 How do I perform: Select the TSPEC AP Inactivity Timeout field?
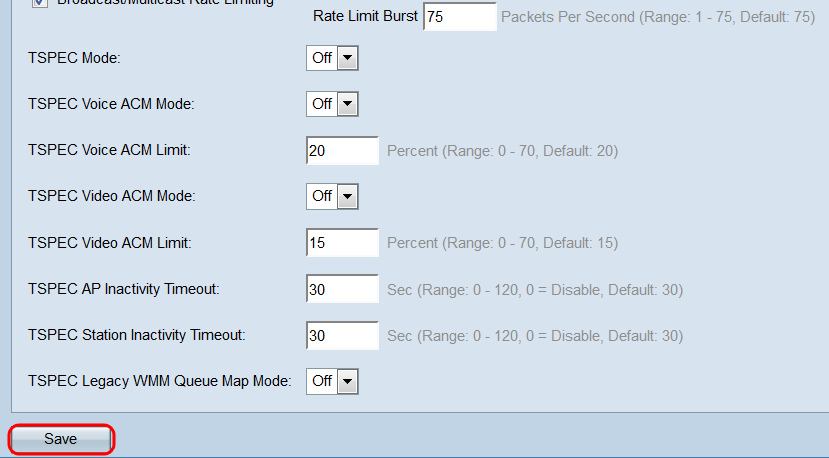tap(342, 290)
